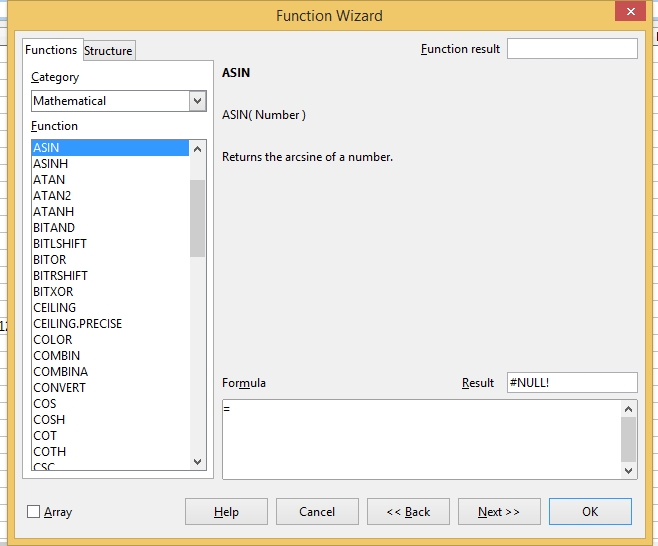Tick the Array checkbox
The image size is (658, 546).
(34, 512)
